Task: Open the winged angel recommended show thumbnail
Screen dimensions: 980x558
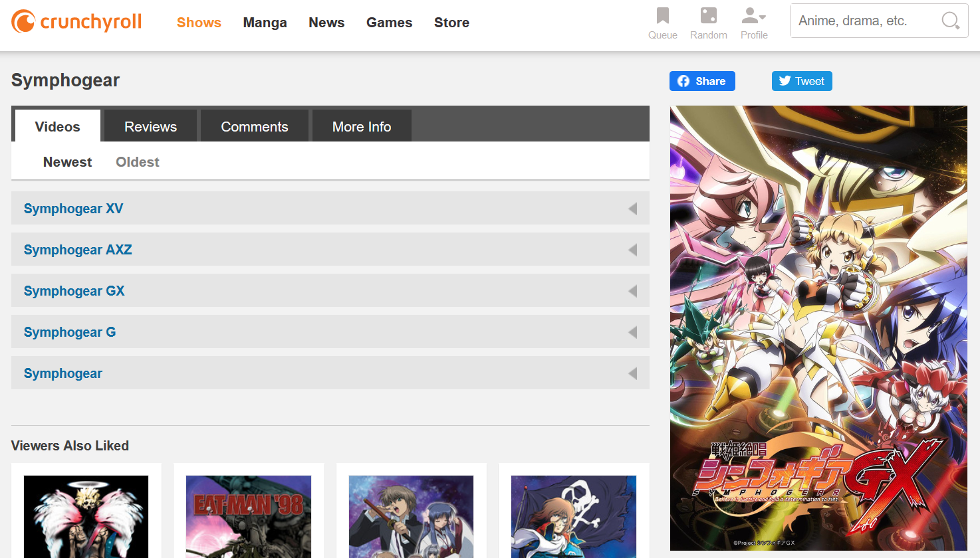Action: (x=86, y=517)
